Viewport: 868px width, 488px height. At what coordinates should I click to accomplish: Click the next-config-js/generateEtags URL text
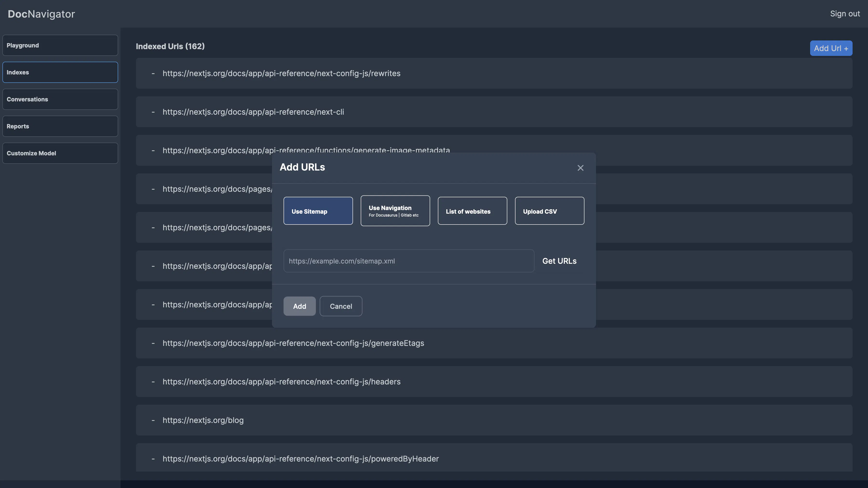click(293, 343)
